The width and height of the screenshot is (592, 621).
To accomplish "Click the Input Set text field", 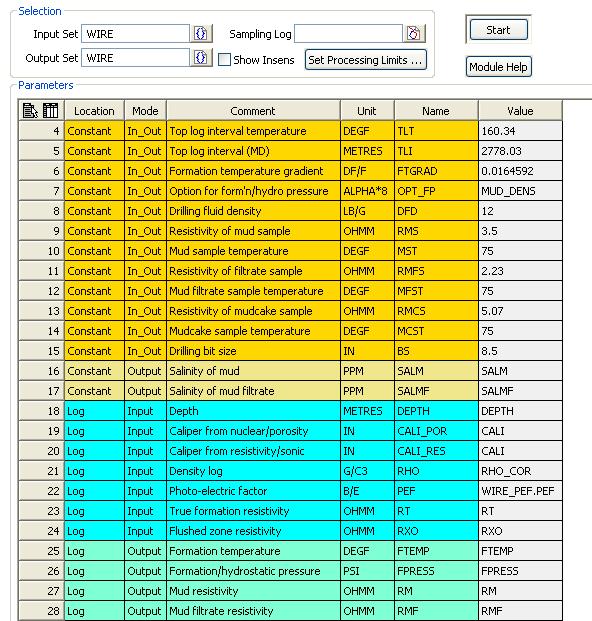I will coord(135,34).
